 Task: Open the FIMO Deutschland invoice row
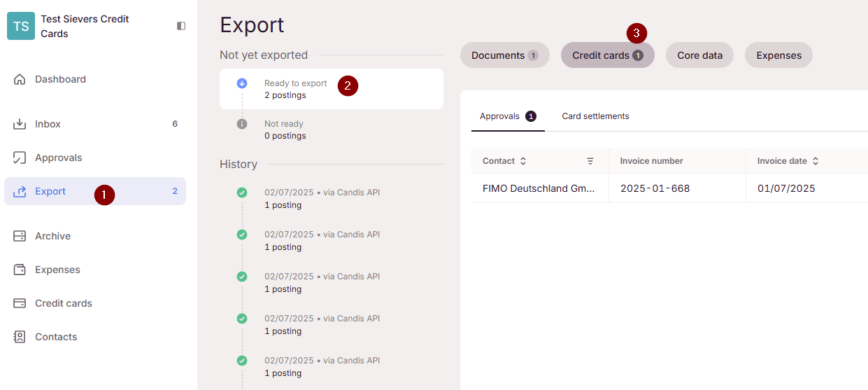click(x=539, y=188)
